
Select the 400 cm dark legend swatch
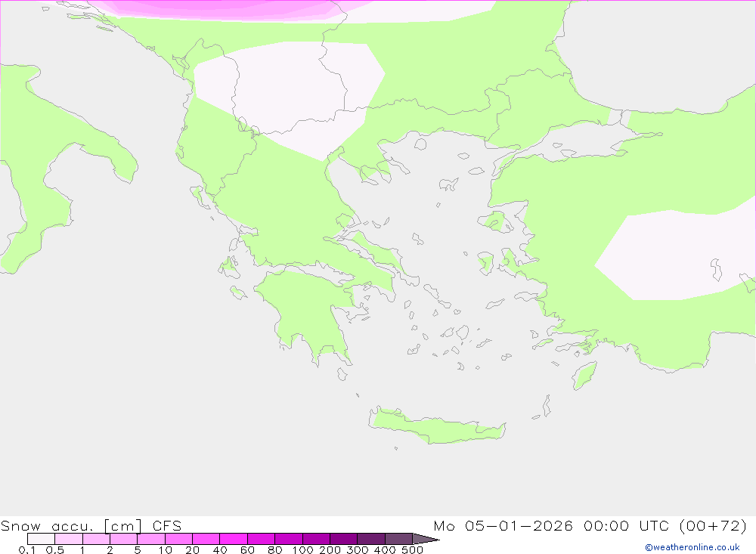398,539
